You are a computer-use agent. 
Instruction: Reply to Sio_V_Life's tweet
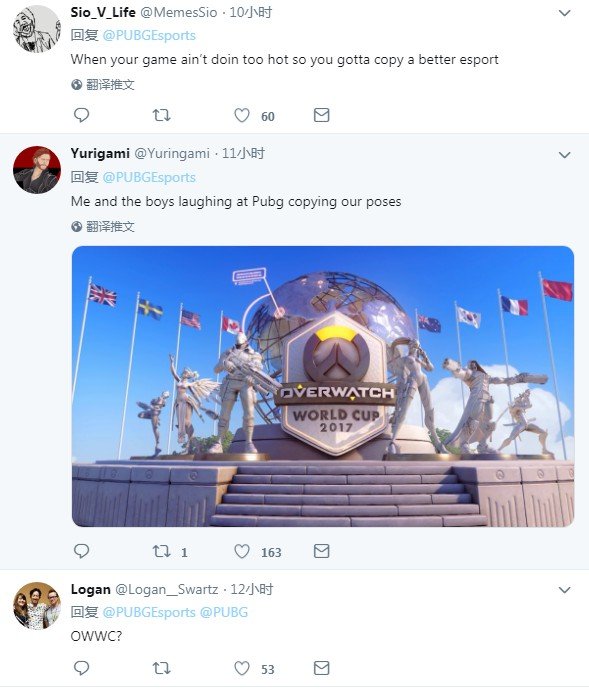81,116
